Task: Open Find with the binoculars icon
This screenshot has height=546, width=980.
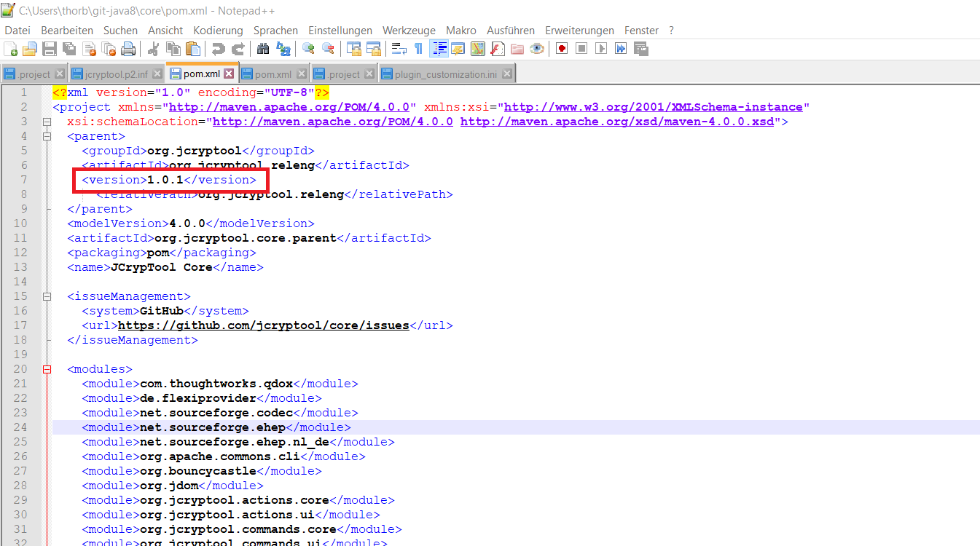Action: coord(263,49)
